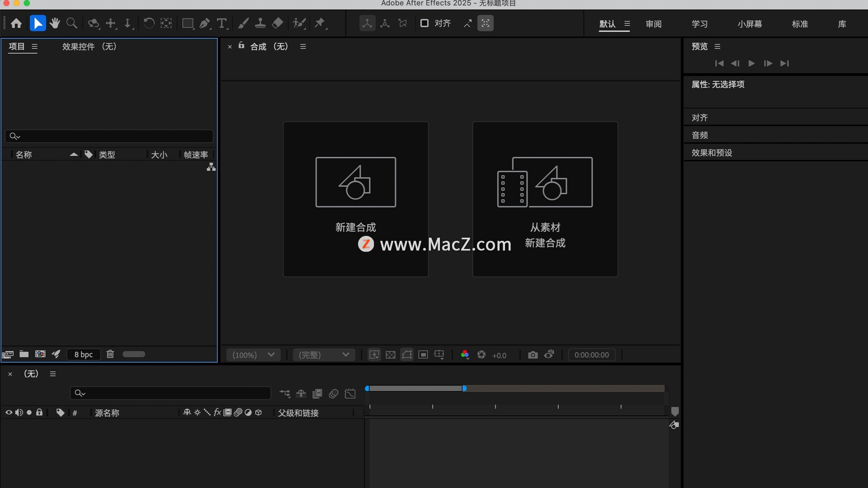Switch to the 学习 workspace
The height and width of the screenshot is (488, 868).
(700, 24)
